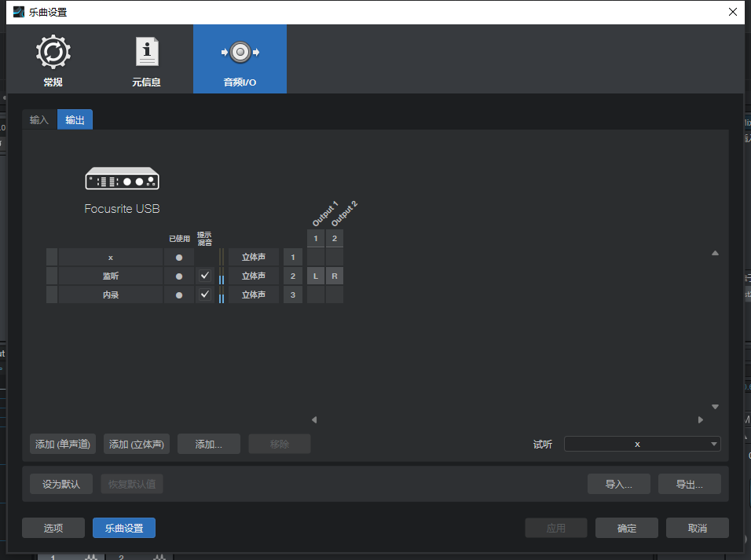
Task: Uncheck cue mix checkbox for 监听 row
Action: click(205, 276)
